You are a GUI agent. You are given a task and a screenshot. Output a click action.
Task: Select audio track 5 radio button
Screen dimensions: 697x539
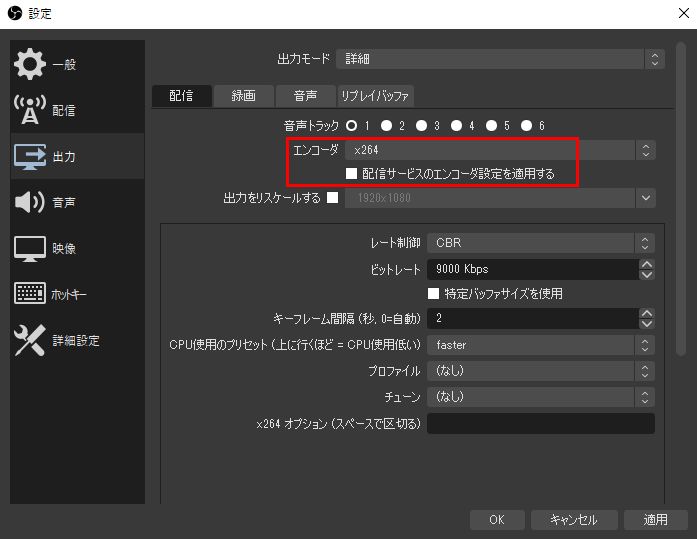point(491,126)
